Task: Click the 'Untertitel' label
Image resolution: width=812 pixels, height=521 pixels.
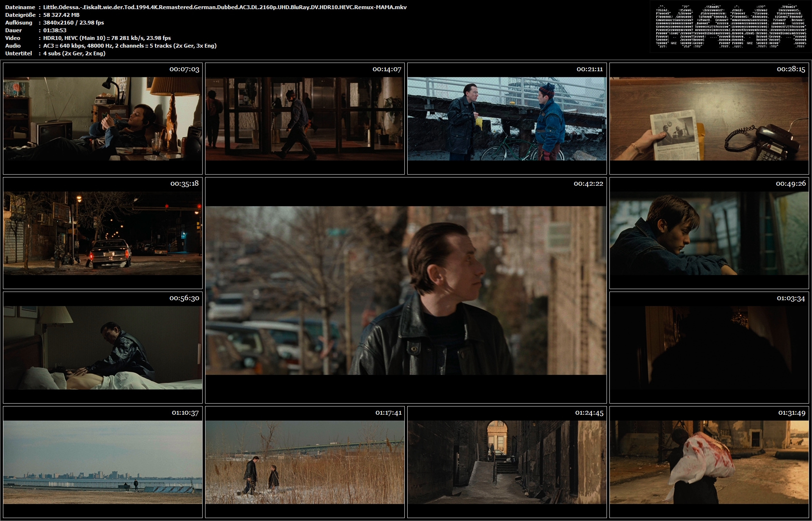Action: tap(19, 53)
